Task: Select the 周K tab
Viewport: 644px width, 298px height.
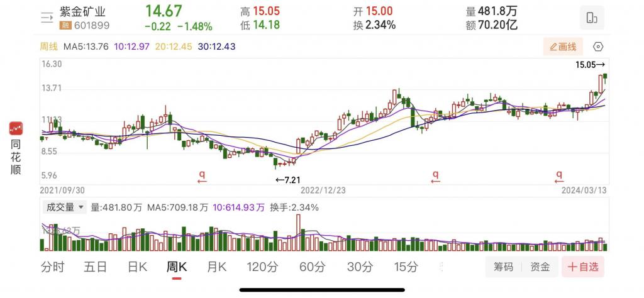Action: pyautogui.click(x=177, y=267)
